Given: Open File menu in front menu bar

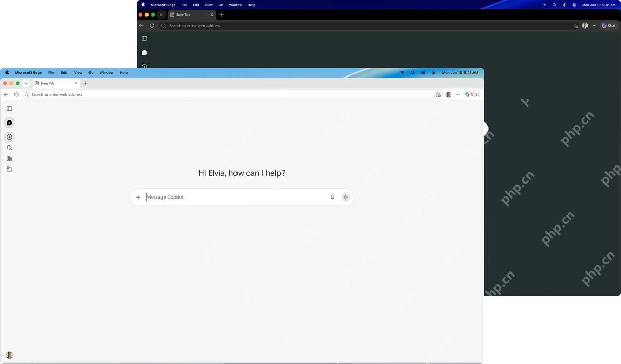Looking at the screenshot, I should [51, 73].
